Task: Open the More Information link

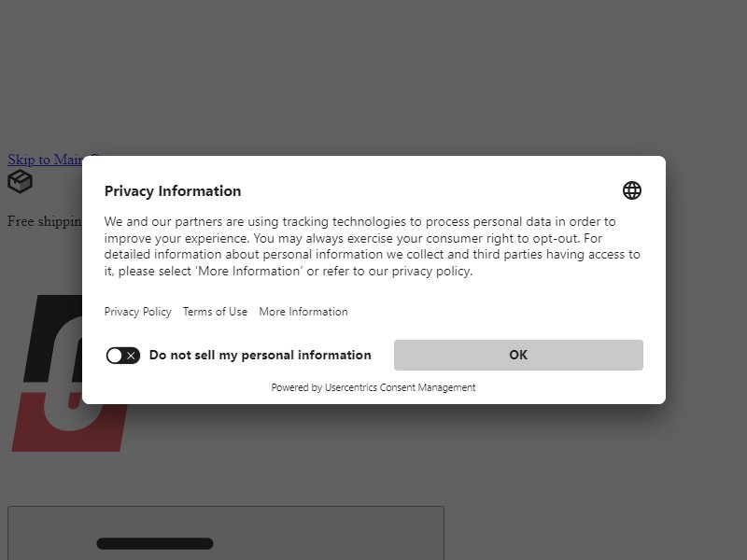Action: click(x=303, y=312)
